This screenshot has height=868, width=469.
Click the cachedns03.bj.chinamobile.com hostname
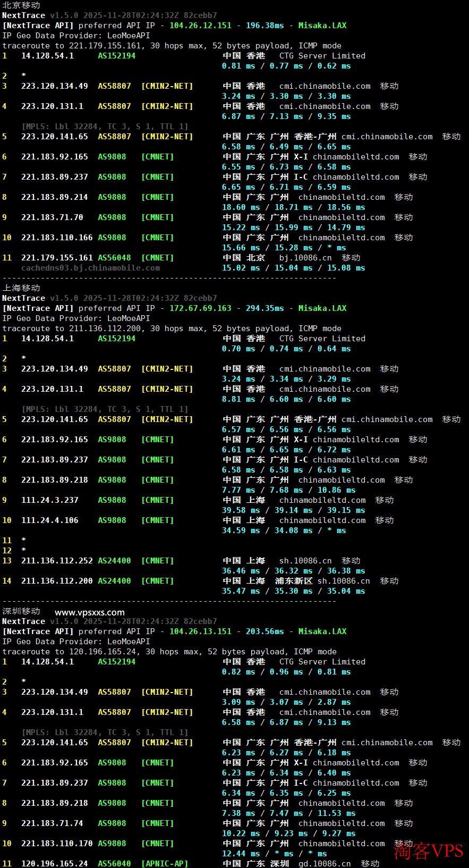coord(90,268)
